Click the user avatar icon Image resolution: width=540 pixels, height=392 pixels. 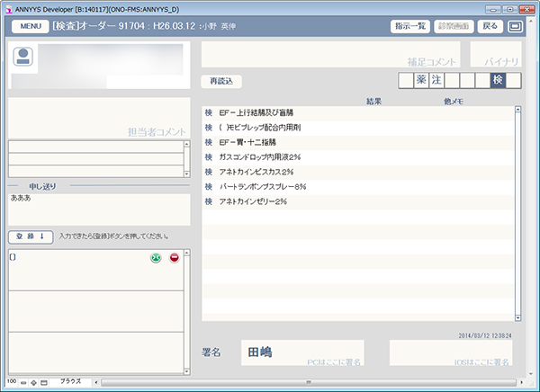pos(22,58)
